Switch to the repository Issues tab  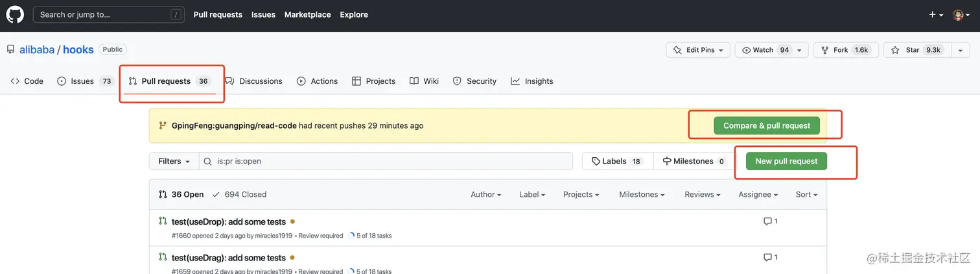86,81
